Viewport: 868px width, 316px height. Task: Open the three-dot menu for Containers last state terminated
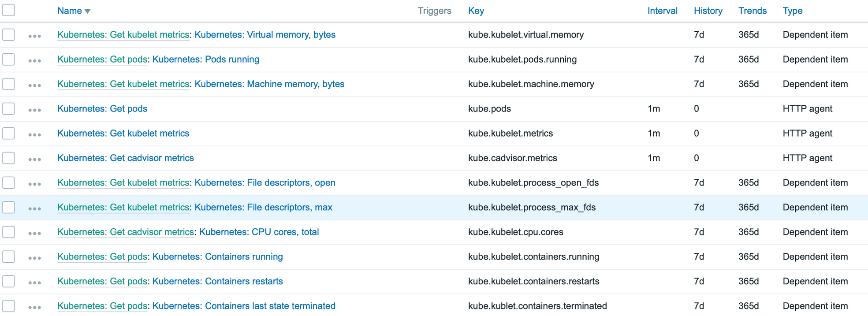pyautogui.click(x=34, y=308)
